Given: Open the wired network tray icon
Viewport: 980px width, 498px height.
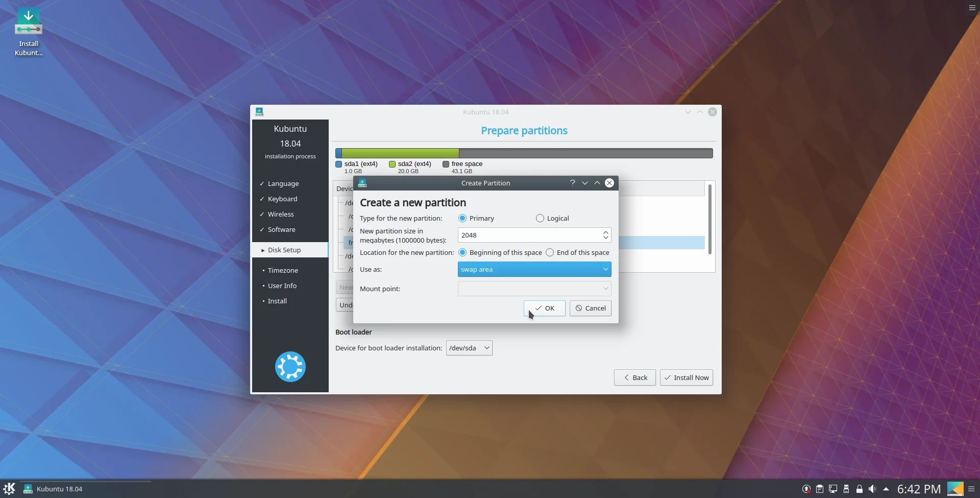Looking at the screenshot, I should [x=833, y=489].
